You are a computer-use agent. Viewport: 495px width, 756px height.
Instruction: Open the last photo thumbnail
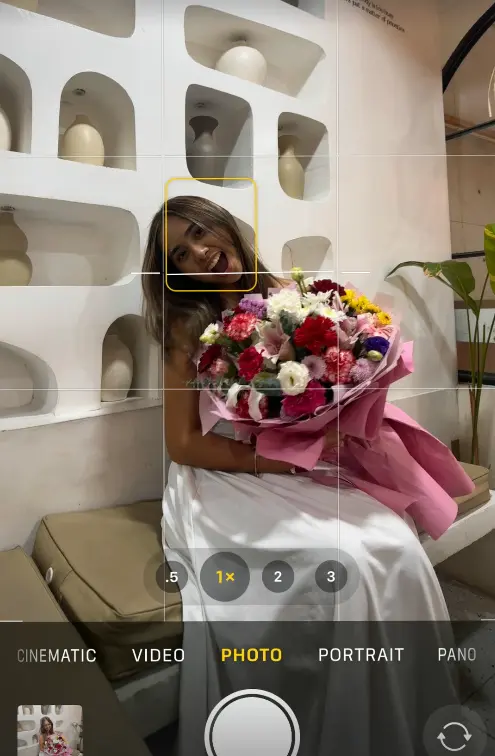50,730
